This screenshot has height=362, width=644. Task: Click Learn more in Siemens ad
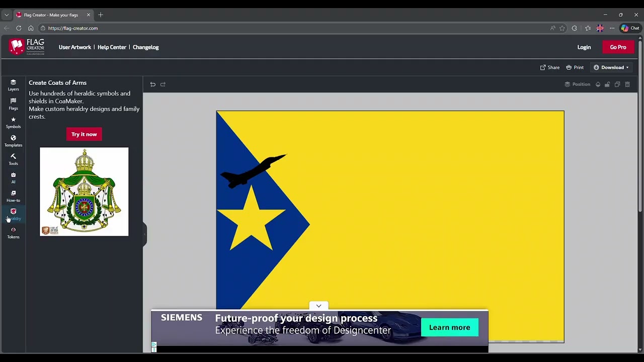[449, 328]
